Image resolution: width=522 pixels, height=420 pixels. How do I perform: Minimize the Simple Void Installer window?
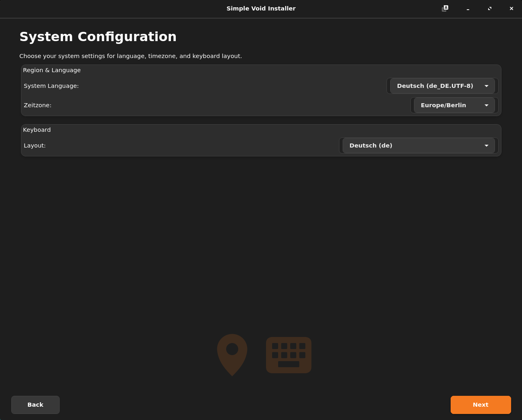pos(468,8)
